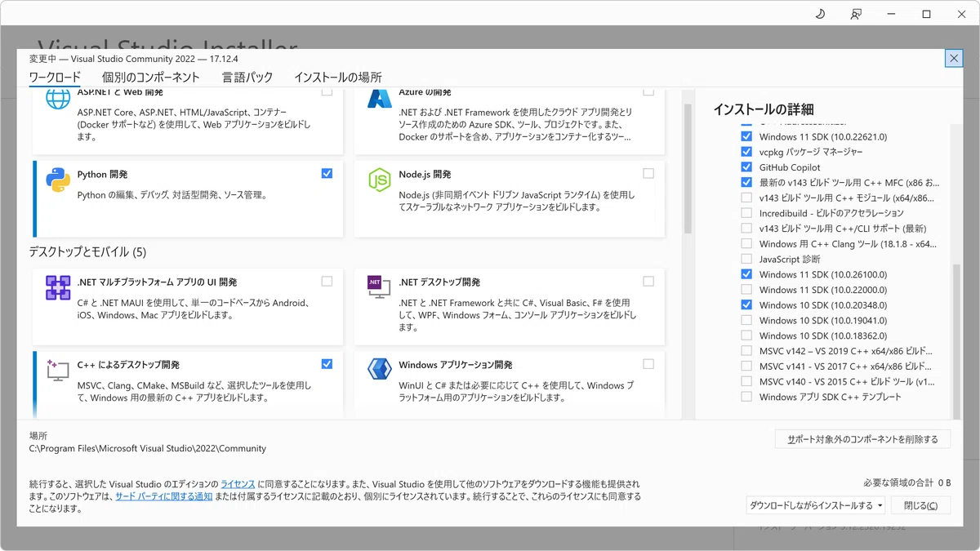Viewport: 980px width, 551px height.
Task: Click the 場所 label above the install path
Action: [38, 436]
